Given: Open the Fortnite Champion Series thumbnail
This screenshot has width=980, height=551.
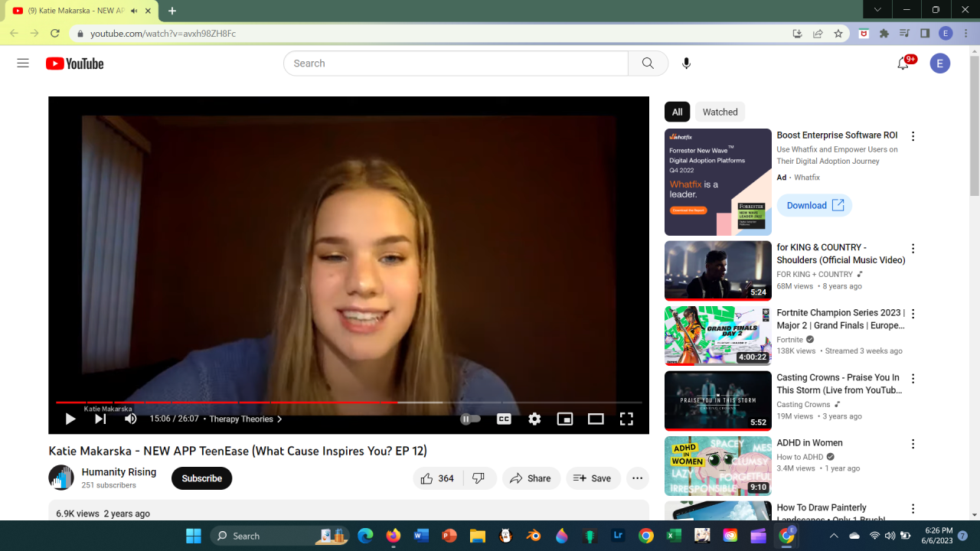Looking at the screenshot, I should (x=718, y=336).
